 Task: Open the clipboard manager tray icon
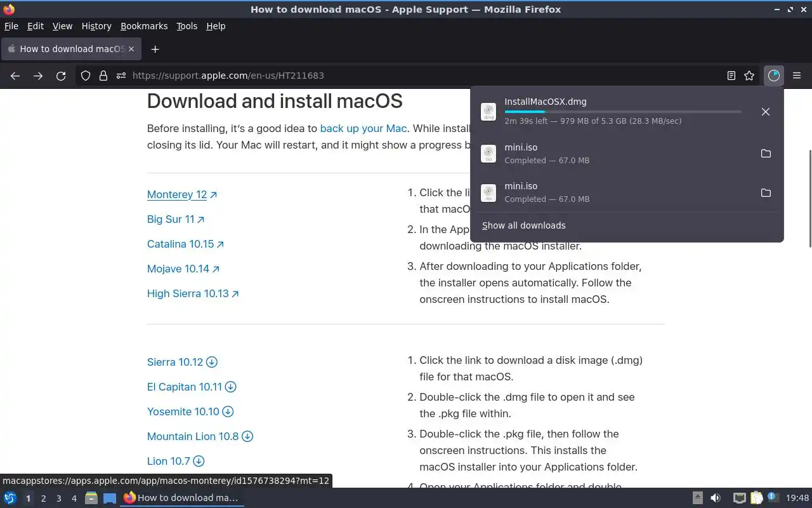coord(756,498)
